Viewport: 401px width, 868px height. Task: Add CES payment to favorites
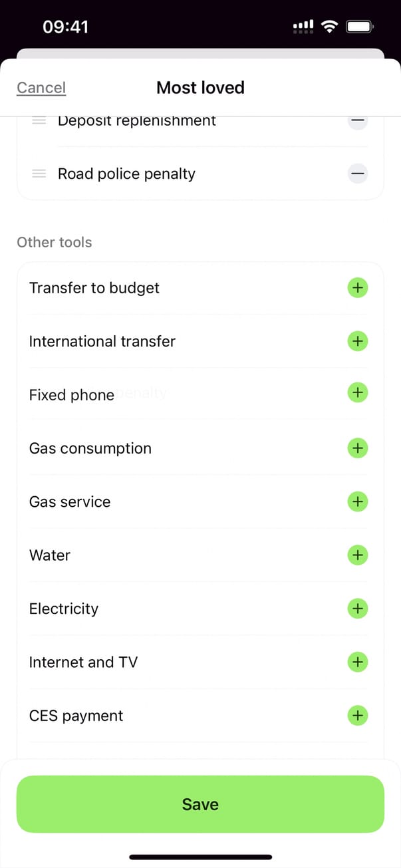358,716
